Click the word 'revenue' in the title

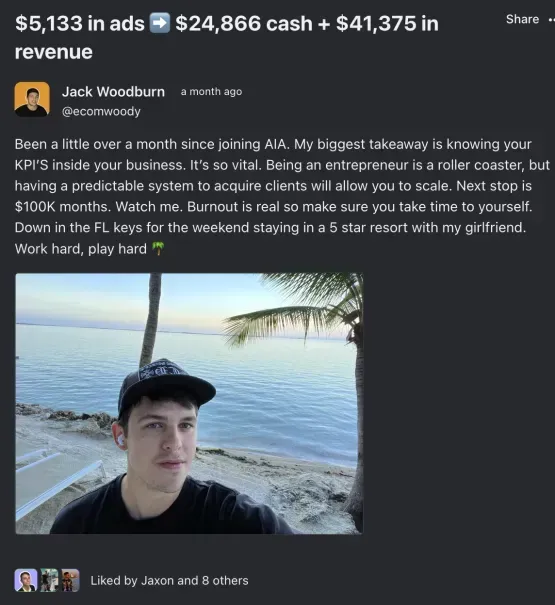(x=54, y=52)
